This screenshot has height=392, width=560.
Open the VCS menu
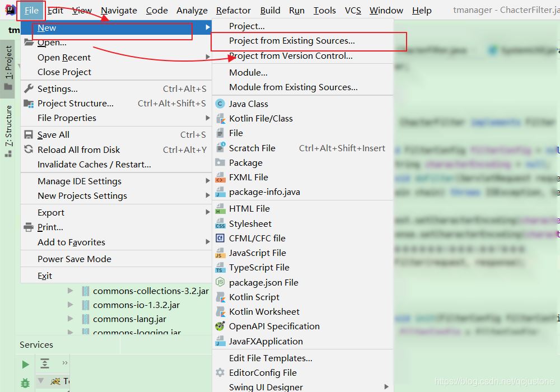(x=353, y=11)
